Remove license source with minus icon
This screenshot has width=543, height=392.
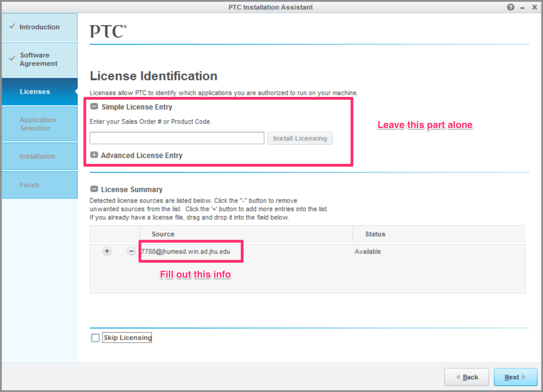131,251
